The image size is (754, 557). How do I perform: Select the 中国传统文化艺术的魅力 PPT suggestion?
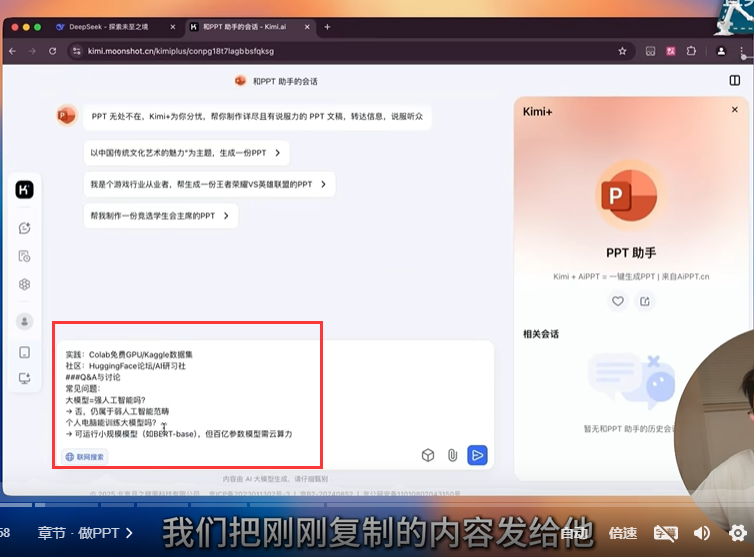[186, 153]
